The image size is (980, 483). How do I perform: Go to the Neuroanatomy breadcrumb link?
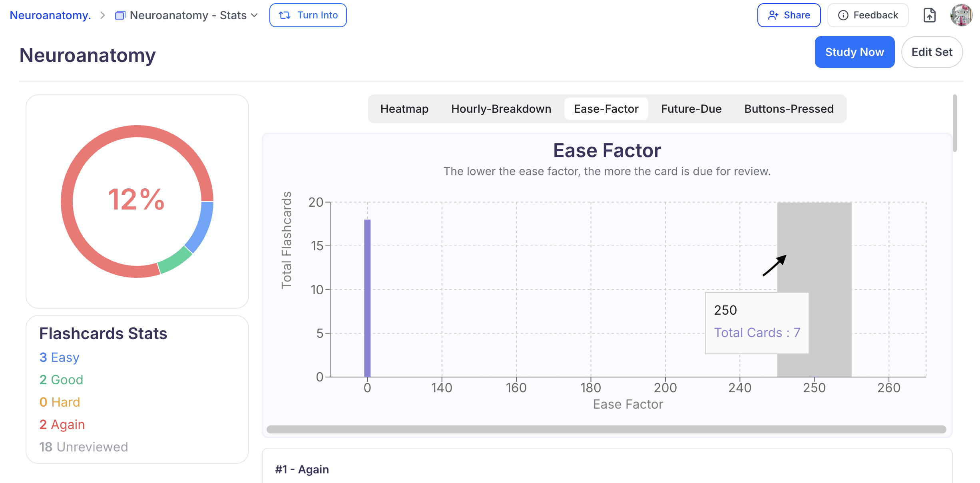50,15
